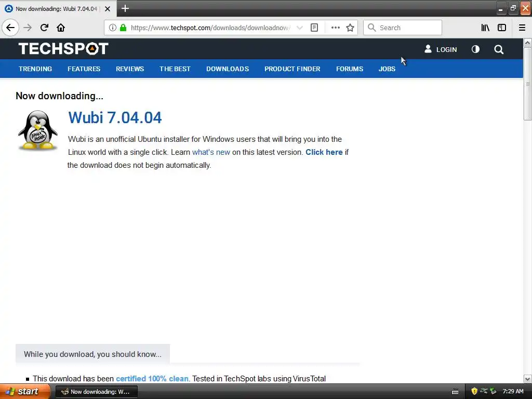Open a new browser tab
The image size is (532, 399).
pos(125,8)
